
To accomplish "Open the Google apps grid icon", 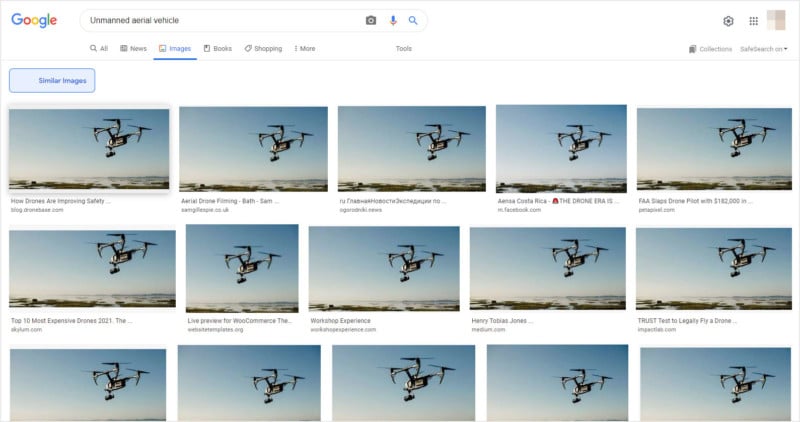I will point(754,21).
